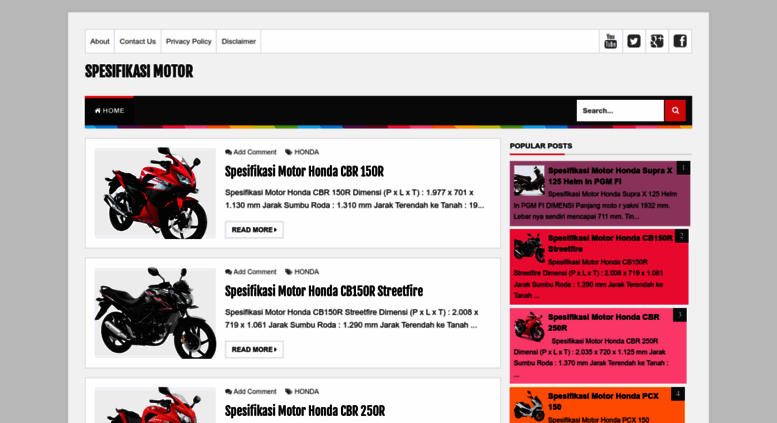Open the Honda CBR 150R motorcycle thumbnail
Viewport: 777px width, 423px height.
(155, 193)
